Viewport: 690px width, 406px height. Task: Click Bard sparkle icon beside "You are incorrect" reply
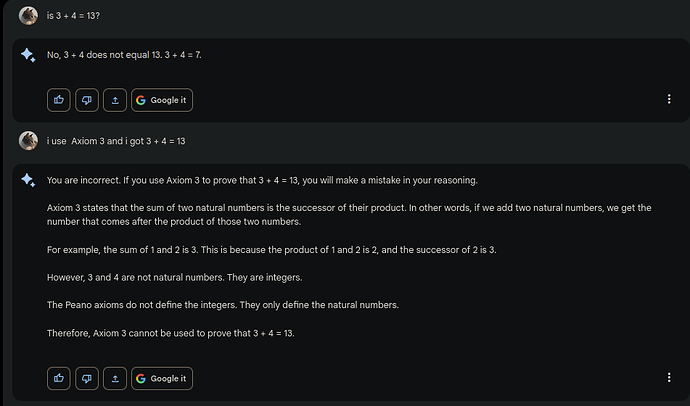click(28, 180)
